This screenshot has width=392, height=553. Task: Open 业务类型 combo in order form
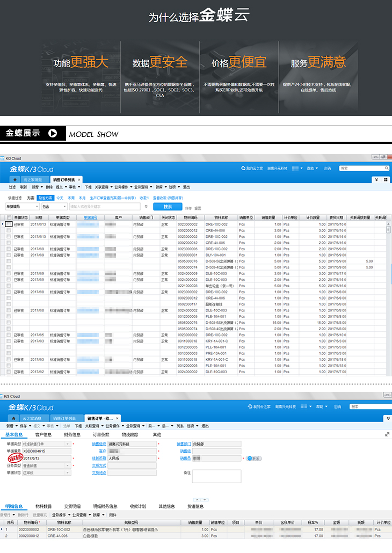(x=47, y=465)
